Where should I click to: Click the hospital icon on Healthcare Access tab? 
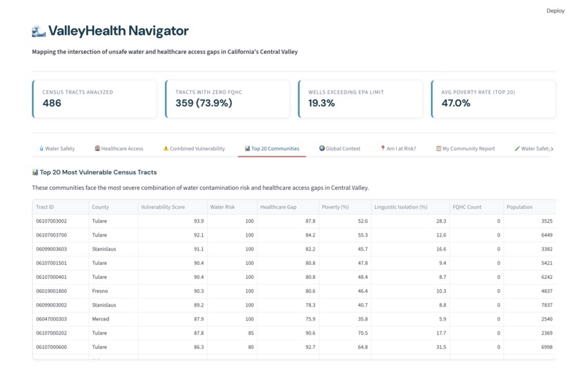[x=97, y=148]
